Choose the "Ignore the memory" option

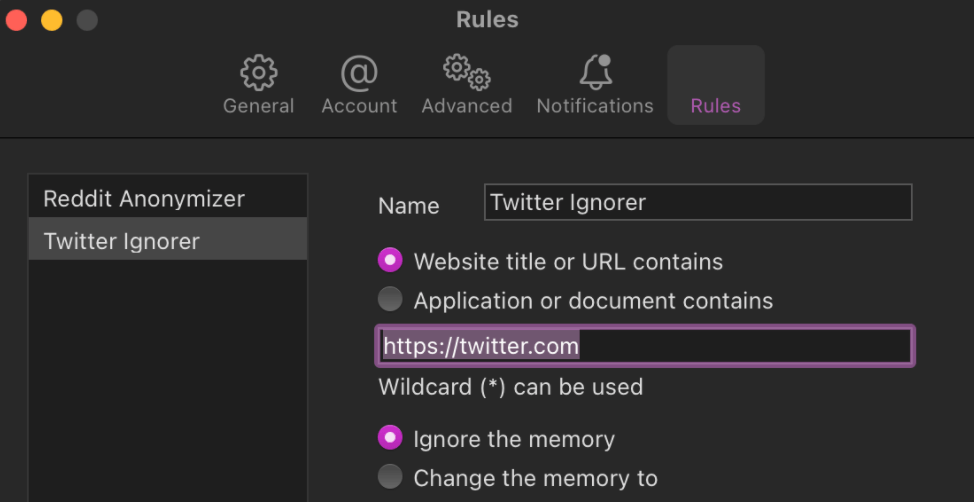(x=390, y=438)
